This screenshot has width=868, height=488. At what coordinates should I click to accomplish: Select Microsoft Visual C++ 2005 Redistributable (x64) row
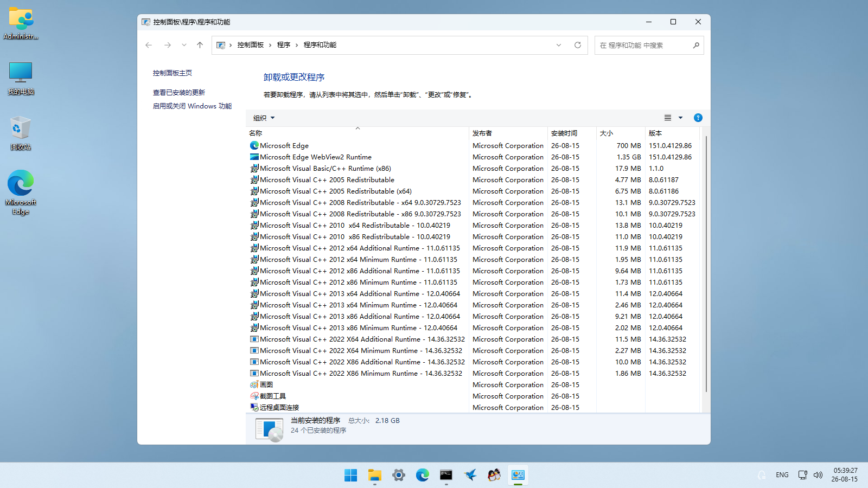pos(473,191)
